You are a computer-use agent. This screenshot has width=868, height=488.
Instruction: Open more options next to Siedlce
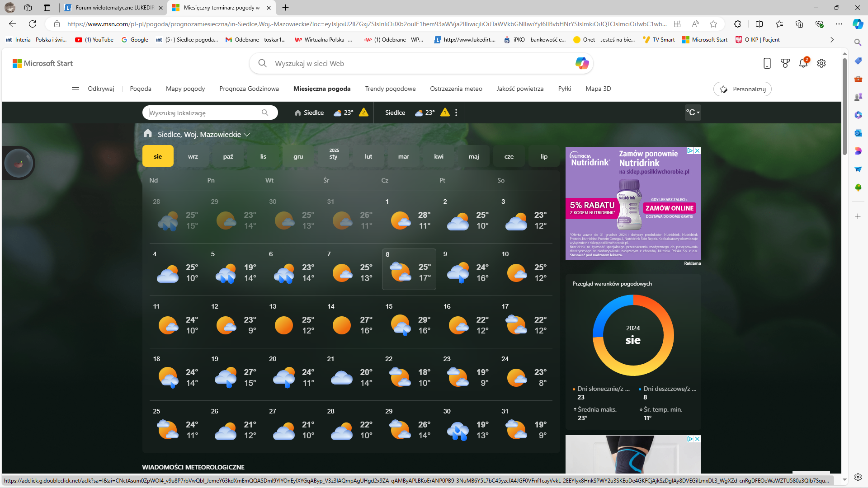pos(456,113)
